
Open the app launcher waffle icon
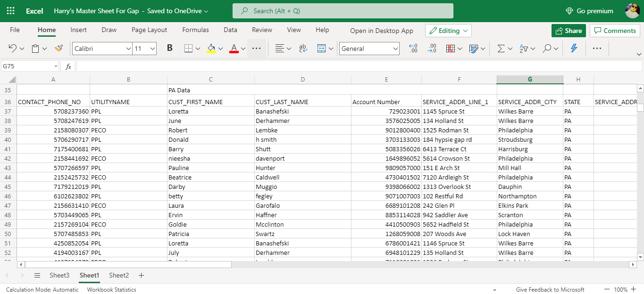pyautogui.click(x=10, y=11)
